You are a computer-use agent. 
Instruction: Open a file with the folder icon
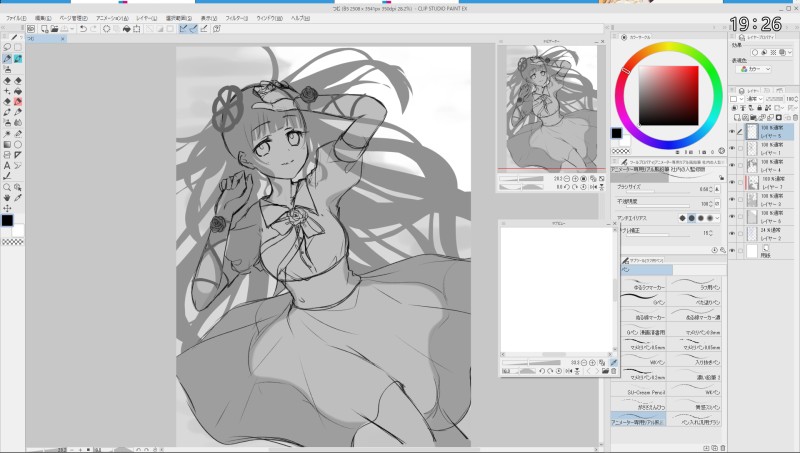coord(54,29)
